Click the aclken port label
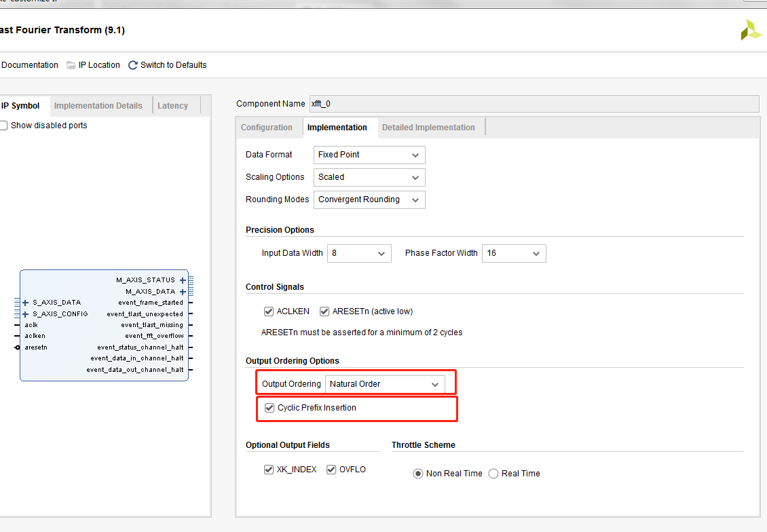Viewport: 767px width, 532px height. [35, 336]
